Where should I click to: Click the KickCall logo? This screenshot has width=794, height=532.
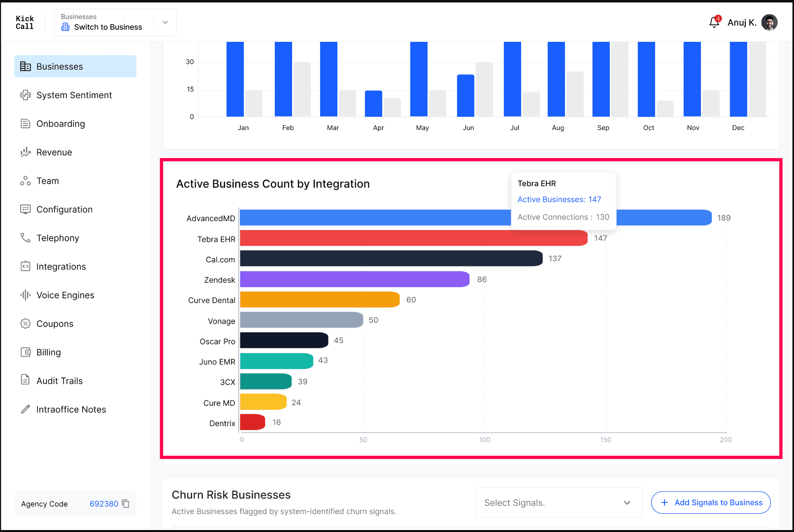tap(25, 22)
